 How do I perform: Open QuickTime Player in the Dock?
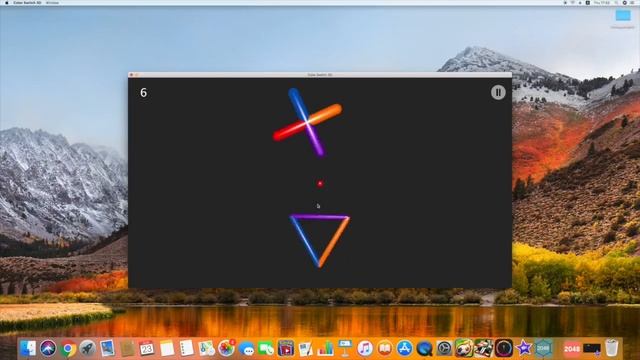pyautogui.click(x=424, y=349)
